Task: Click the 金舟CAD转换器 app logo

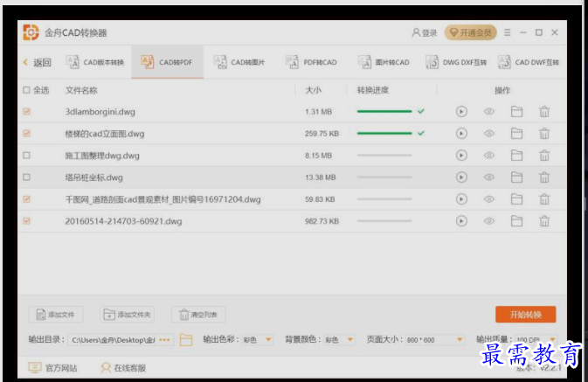Action: point(31,32)
